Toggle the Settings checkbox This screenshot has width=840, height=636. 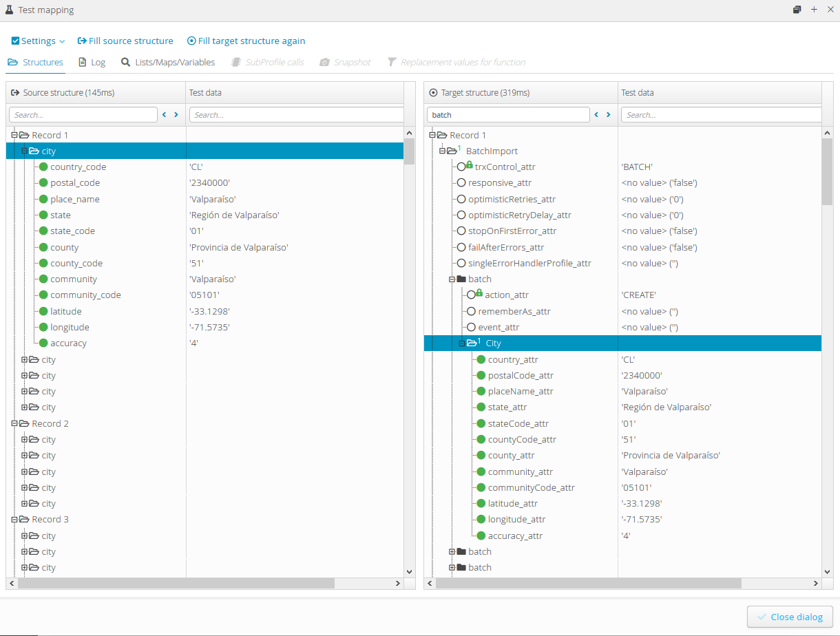point(15,41)
